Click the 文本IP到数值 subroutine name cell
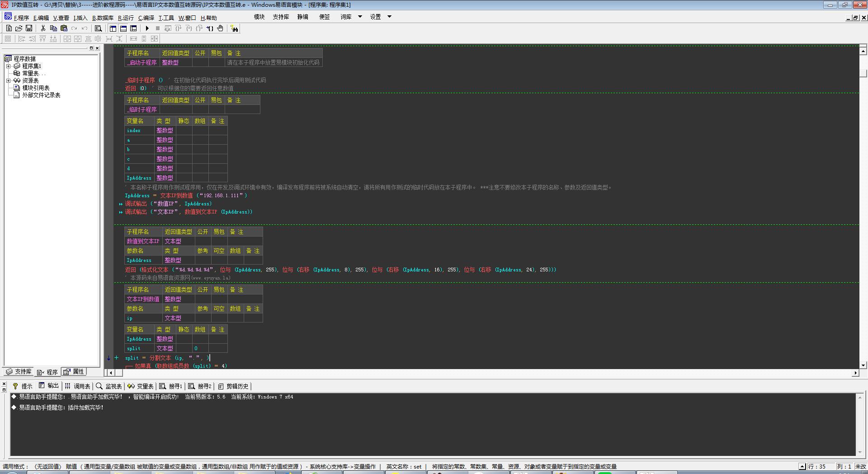This screenshot has height=474, width=868. pos(143,299)
